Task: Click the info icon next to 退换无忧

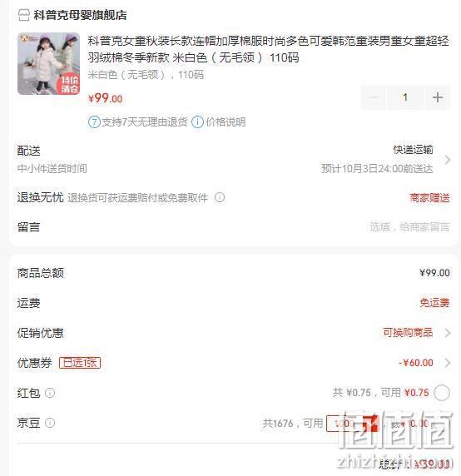Action: (x=220, y=197)
